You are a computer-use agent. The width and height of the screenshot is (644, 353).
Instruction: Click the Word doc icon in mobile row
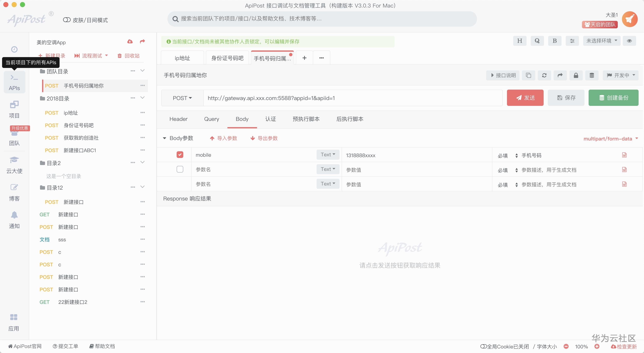pos(624,155)
